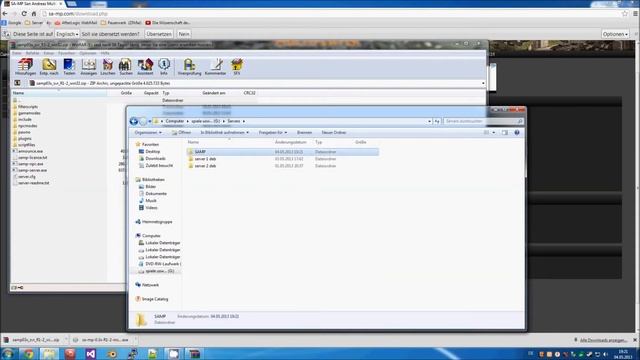Click the Visual Studio icon in taskbar
Image resolution: width=640 pixels, height=360 pixels.
point(91,353)
